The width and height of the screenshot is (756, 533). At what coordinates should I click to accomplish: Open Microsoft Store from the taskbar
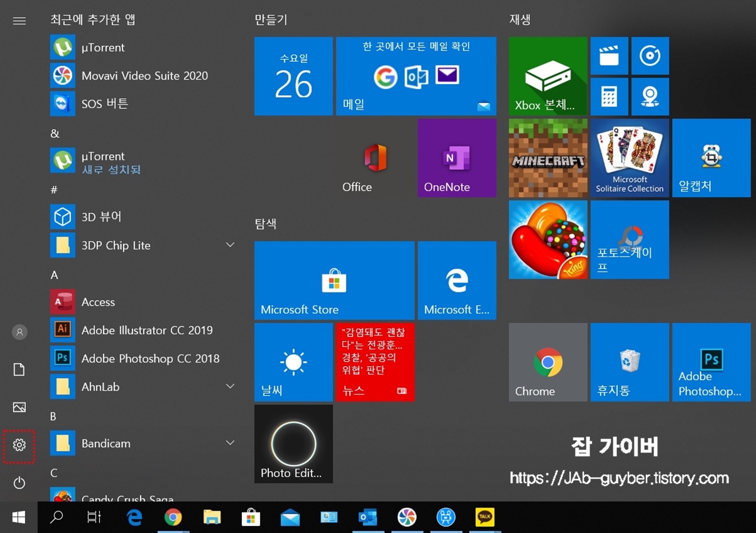[251, 517]
